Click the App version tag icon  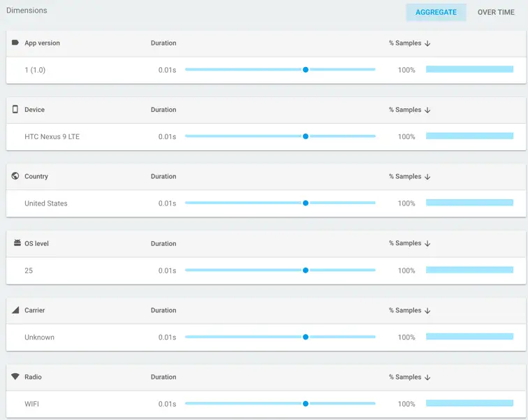(x=15, y=43)
